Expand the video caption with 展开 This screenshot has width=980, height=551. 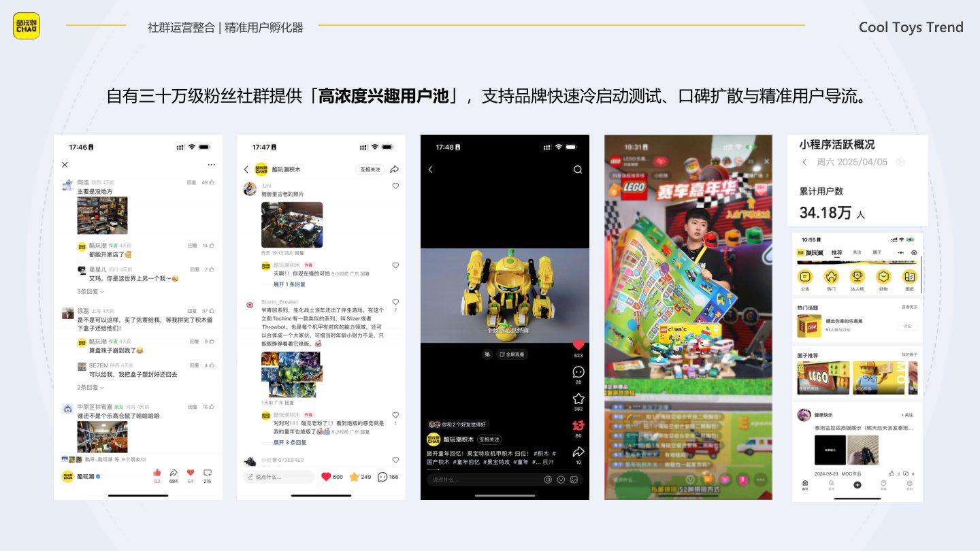point(548,462)
